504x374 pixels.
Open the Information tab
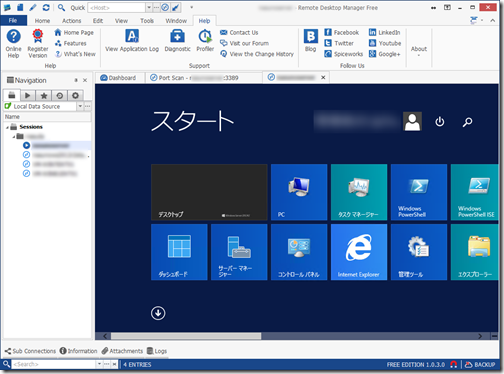(78, 351)
